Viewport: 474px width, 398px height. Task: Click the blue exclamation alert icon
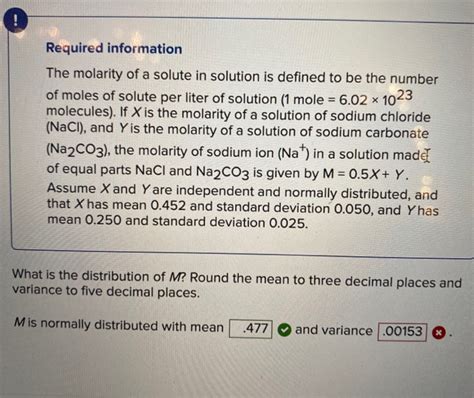point(15,21)
